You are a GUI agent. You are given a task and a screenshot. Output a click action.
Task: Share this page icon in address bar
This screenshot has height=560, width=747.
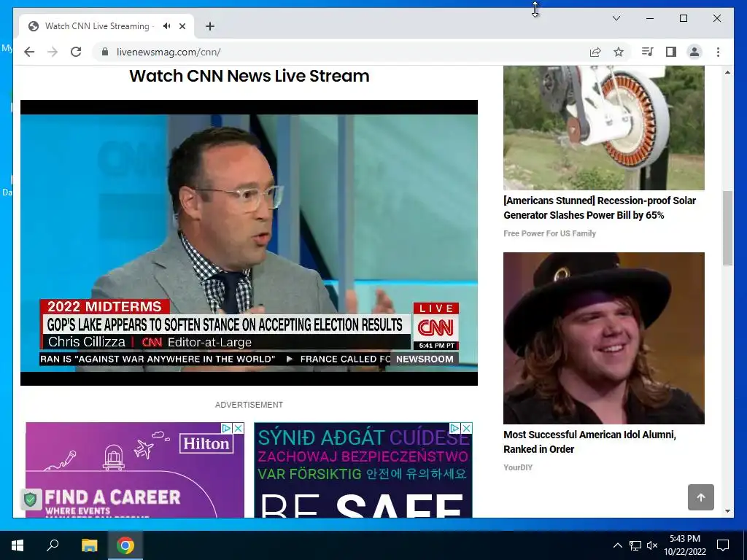pos(595,52)
